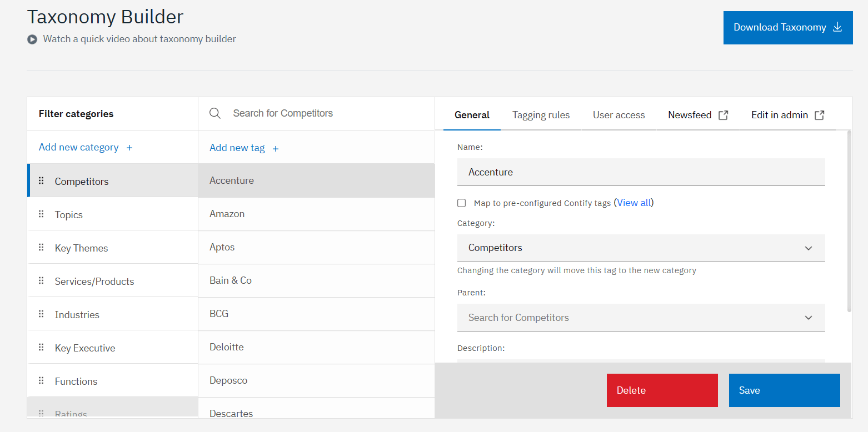Click the plus icon next to Add new category

coord(129,148)
